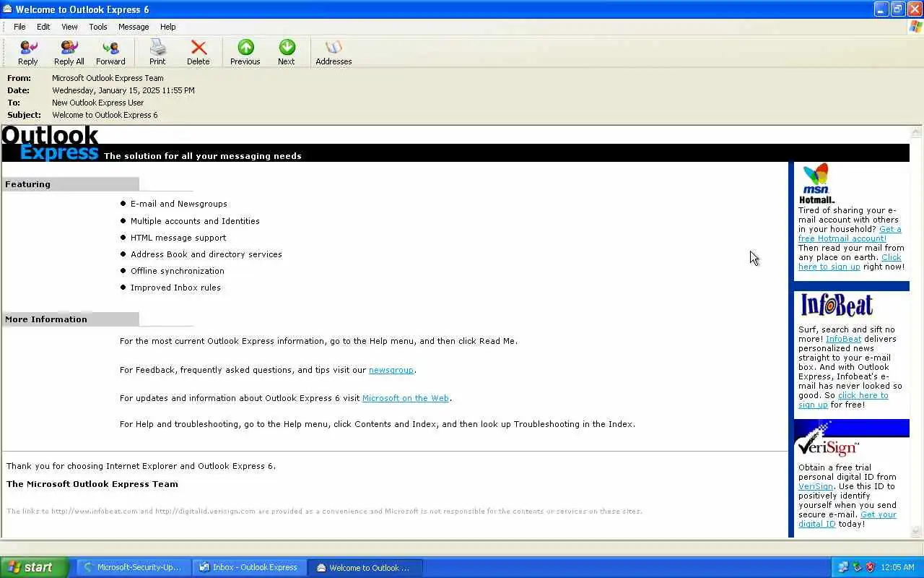Open the File menu
924x578 pixels.
pos(19,27)
